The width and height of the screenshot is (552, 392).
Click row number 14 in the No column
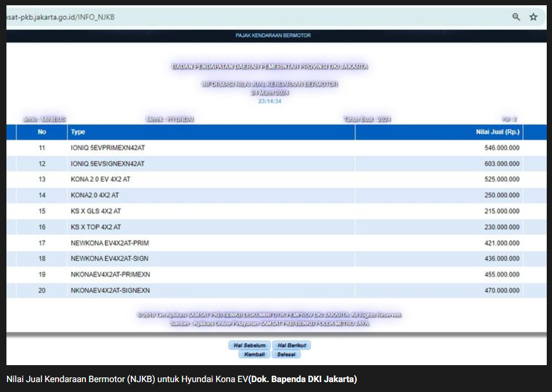[42, 195]
